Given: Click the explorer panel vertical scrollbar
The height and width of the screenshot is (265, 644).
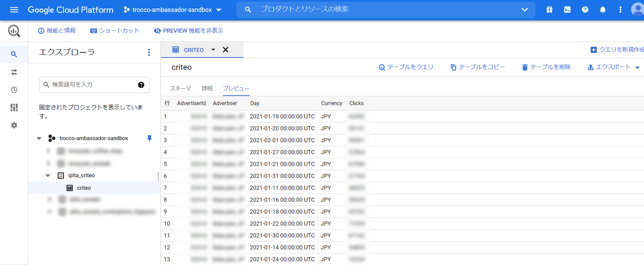Looking at the screenshot, I should click(x=158, y=176).
